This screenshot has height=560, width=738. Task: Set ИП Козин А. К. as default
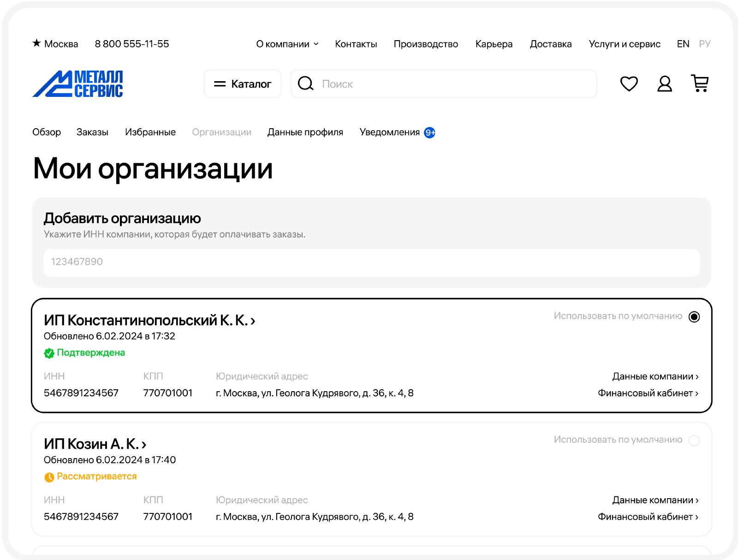[694, 441]
